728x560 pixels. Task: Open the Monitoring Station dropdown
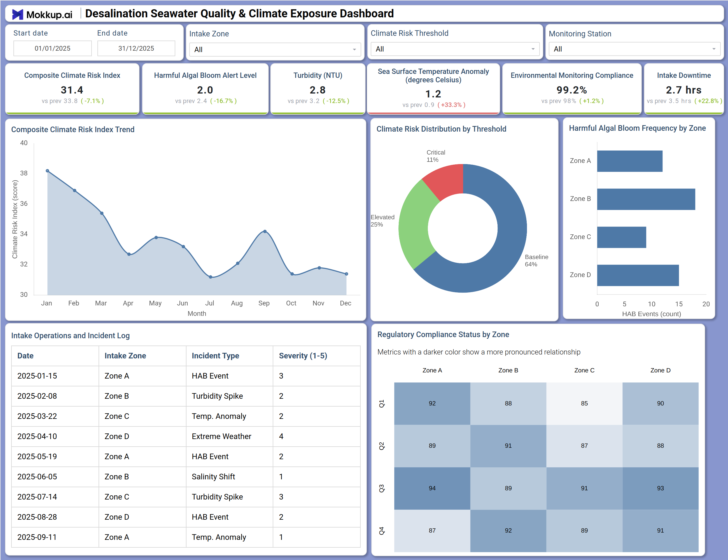click(x=634, y=49)
